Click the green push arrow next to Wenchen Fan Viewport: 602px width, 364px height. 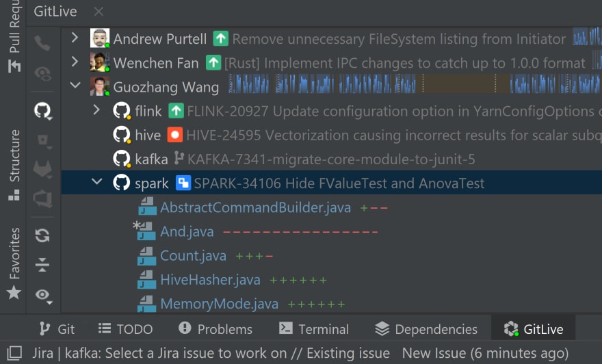point(213,62)
